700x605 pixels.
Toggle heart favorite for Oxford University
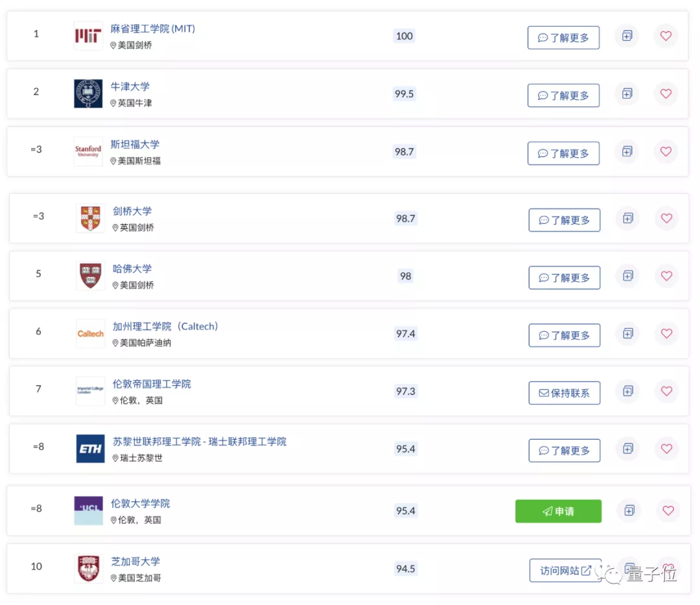point(666,93)
